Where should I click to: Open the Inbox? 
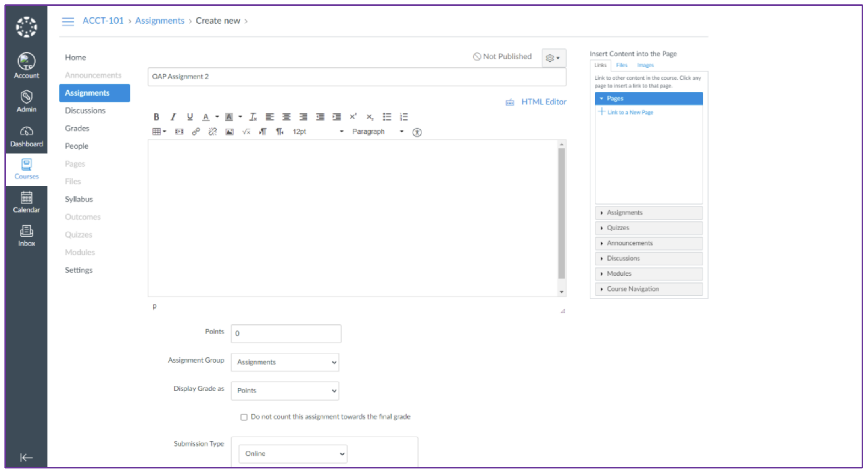pos(26,236)
